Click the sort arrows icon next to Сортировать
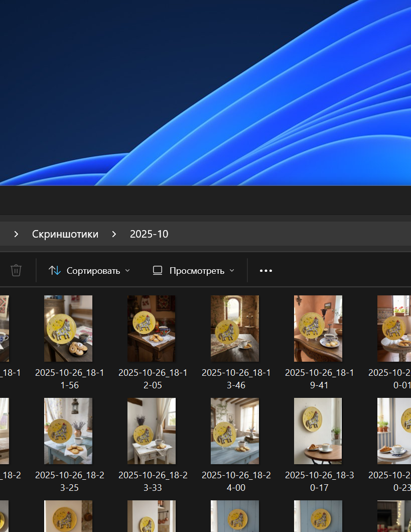 tap(55, 270)
